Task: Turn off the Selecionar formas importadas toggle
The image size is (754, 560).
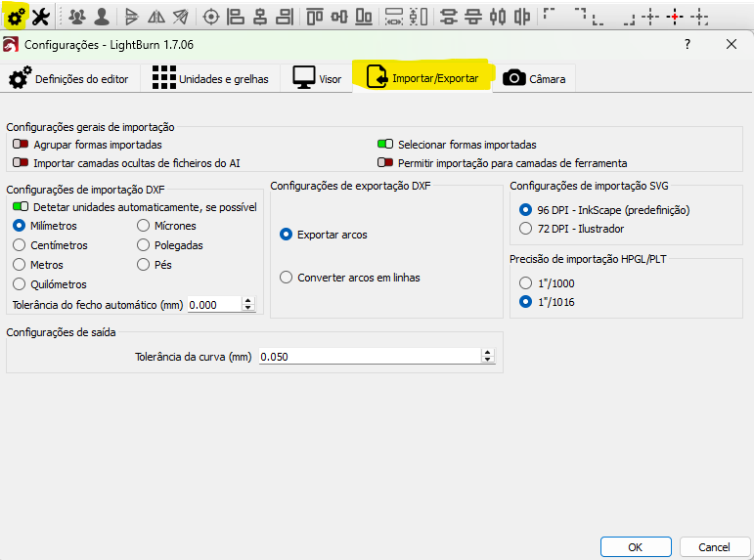Action: pos(385,145)
